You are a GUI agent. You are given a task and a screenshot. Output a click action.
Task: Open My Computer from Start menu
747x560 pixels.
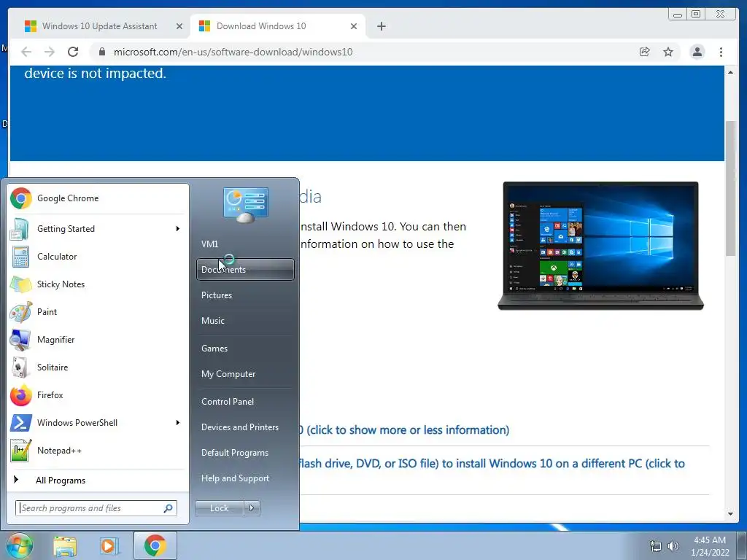[245, 374]
